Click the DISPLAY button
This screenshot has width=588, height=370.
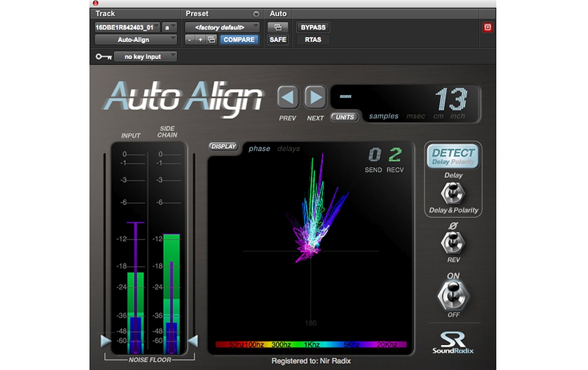point(223,146)
